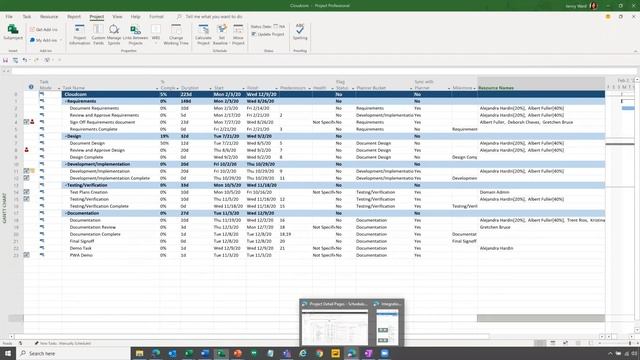The height and width of the screenshot is (360, 640).
Task: Open Task Name column filter dropdown
Action: point(157,89)
